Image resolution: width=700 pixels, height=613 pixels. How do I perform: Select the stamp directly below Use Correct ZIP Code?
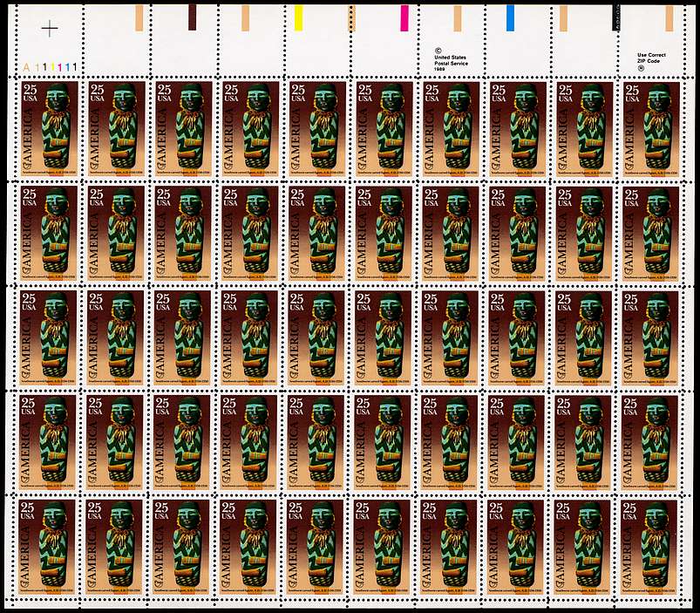point(651,128)
